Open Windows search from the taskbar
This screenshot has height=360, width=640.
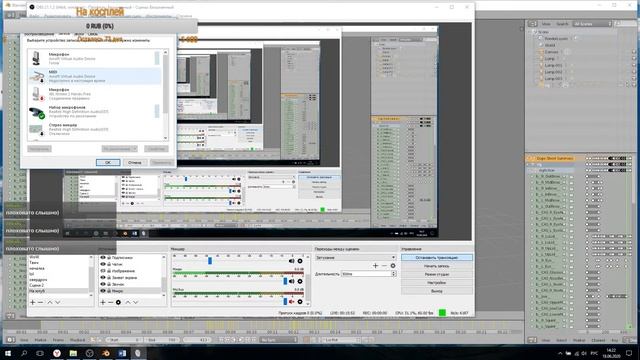pyautogui.click(x=24, y=353)
